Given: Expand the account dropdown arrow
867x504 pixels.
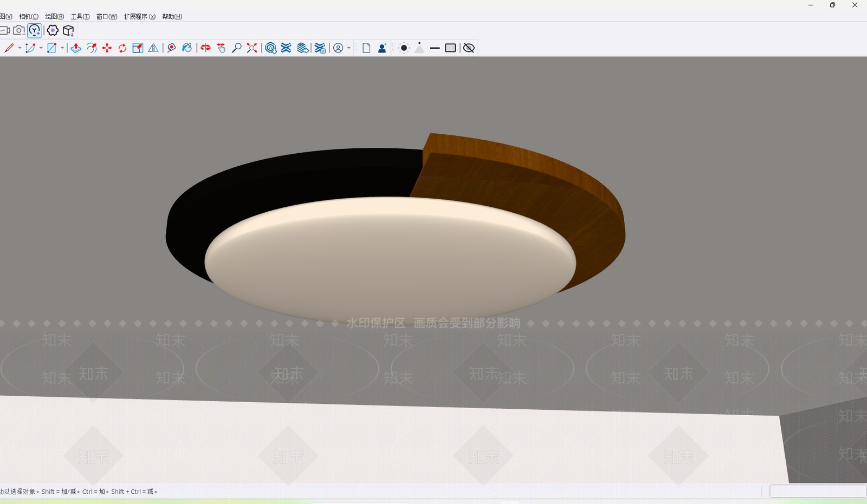Looking at the screenshot, I should 348,48.
